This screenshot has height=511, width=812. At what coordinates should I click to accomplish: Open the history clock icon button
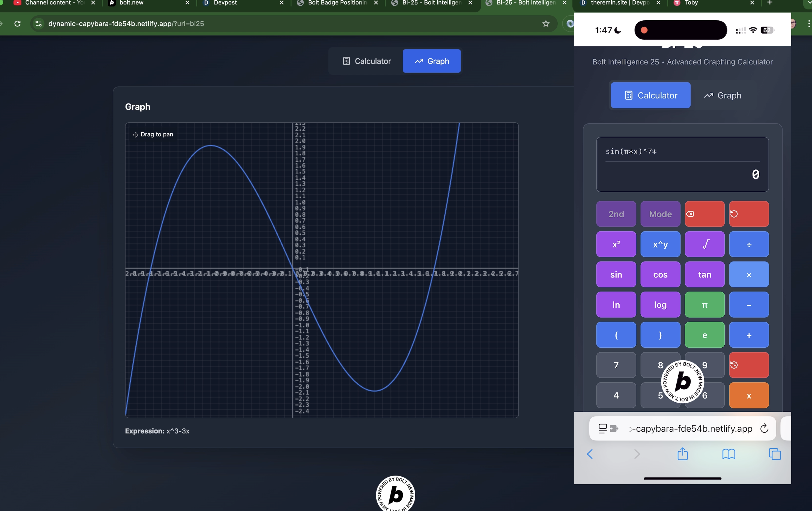coord(749,365)
